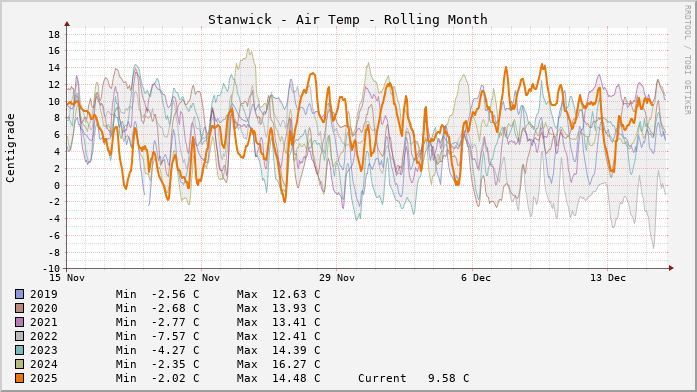Image resolution: width=697 pixels, height=392 pixels.
Task: Click the 2025 Max value '14.48 C'
Action: tap(296, 378)
